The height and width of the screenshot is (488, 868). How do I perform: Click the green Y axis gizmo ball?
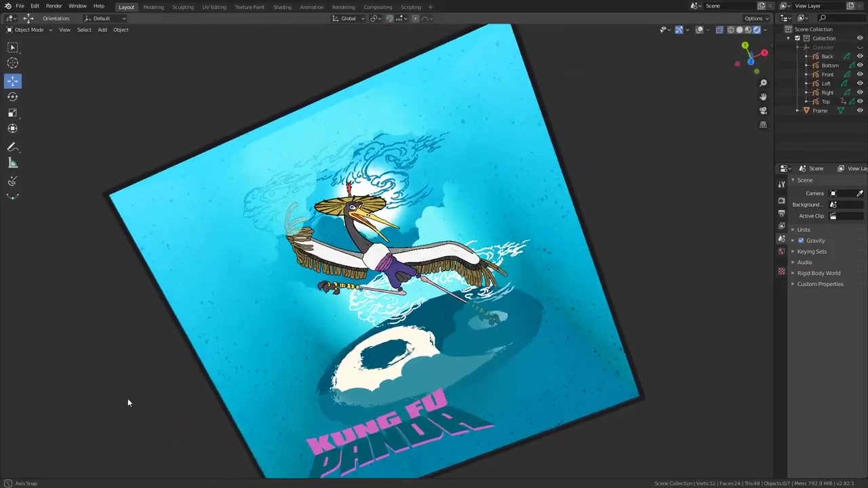[745, 45]
